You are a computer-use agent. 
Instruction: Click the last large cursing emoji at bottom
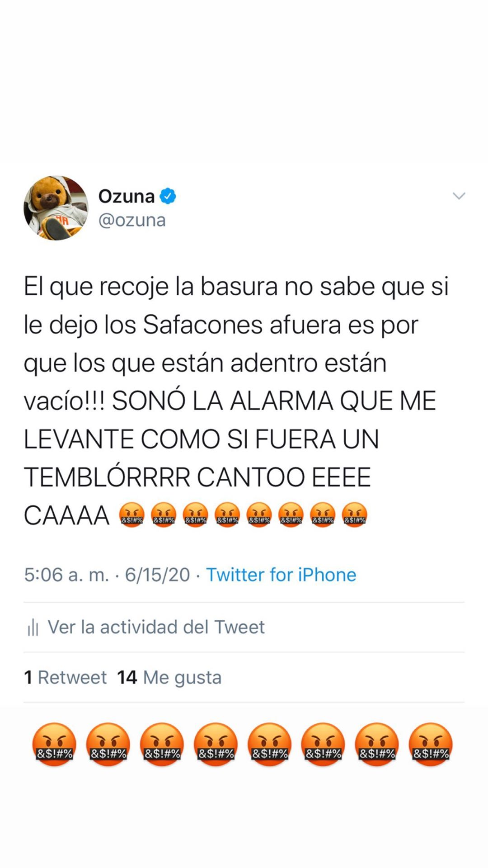coord(431,745)
